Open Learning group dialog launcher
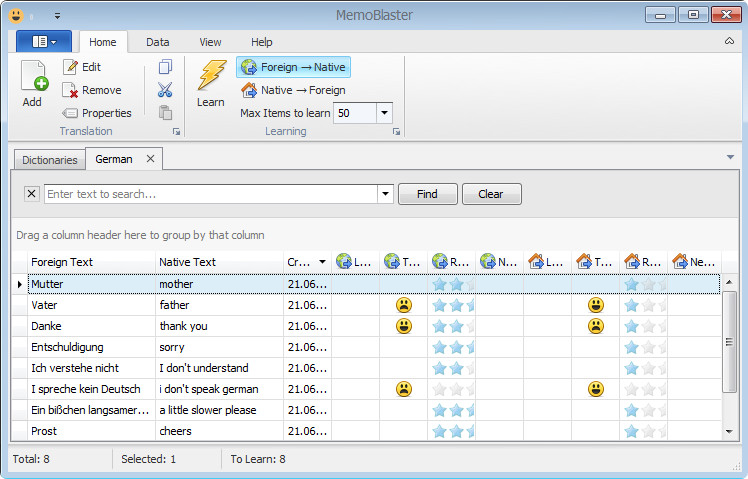The height and width of the screenshot is (479, 748). tap(396, 132)
